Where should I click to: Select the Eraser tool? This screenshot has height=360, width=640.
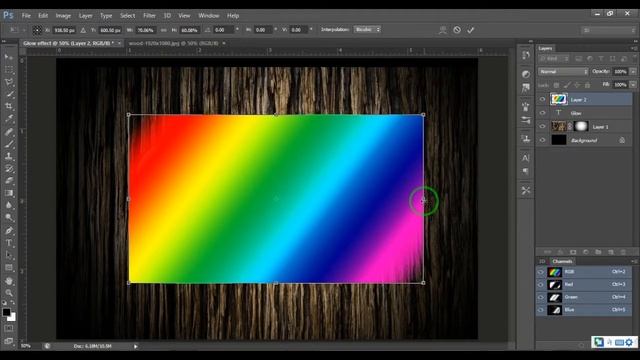(x=9, y=181)
